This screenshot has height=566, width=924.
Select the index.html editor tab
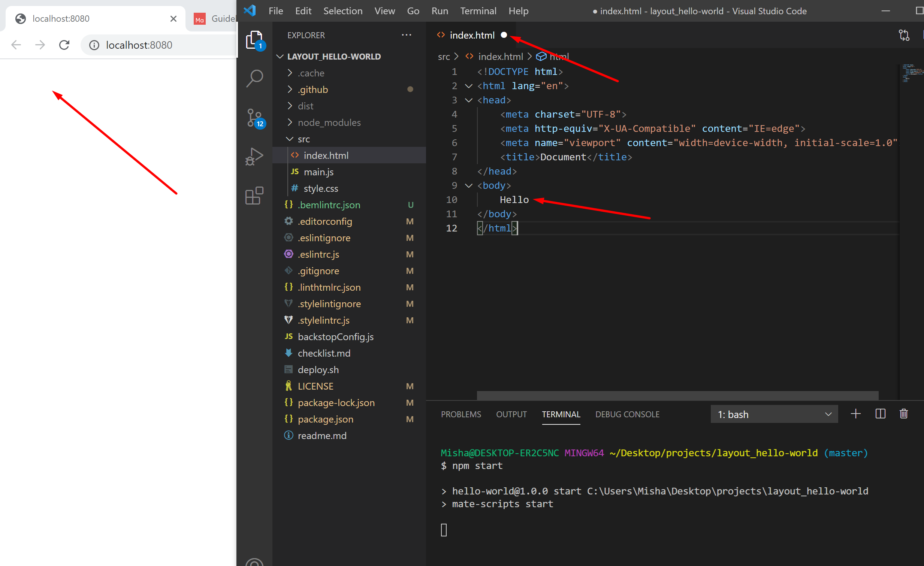coord(471,35)
